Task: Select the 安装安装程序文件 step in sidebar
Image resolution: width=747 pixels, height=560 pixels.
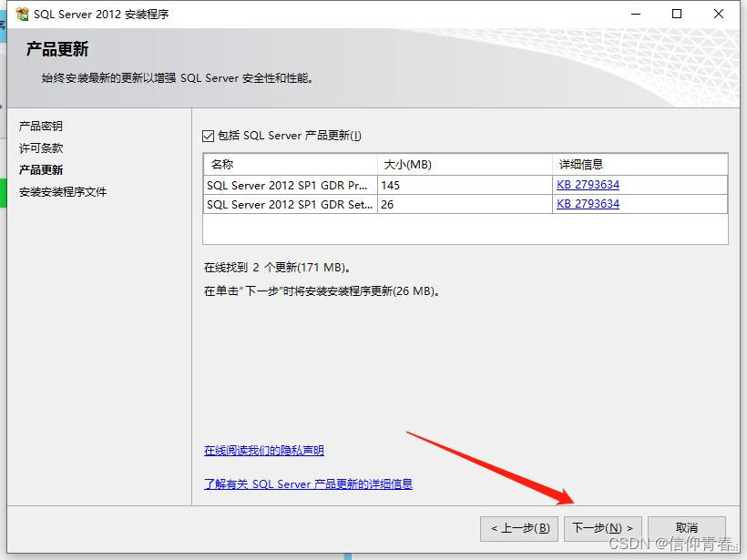Action: [63, 192]
